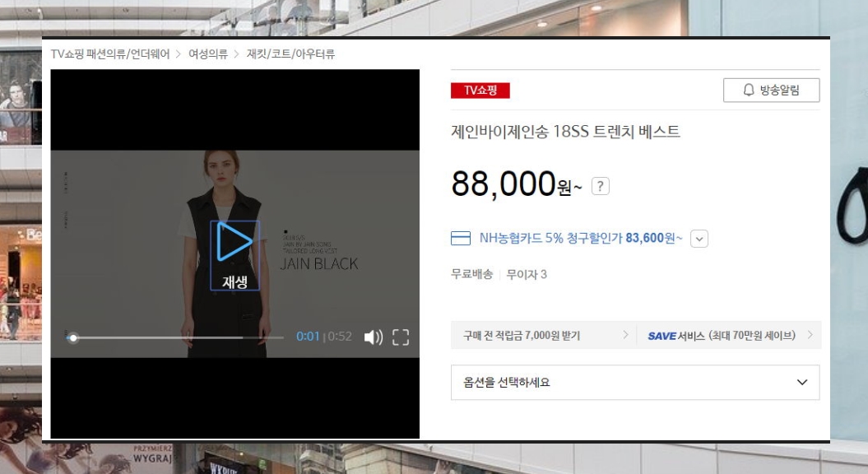Click the 무이자 3 installment text

click(x=527, y=274)
